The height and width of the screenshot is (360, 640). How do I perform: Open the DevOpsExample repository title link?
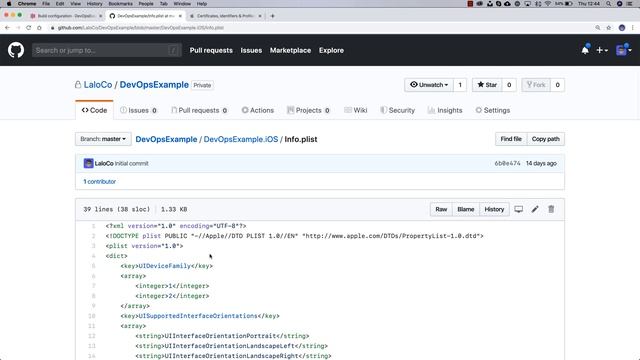154,85
